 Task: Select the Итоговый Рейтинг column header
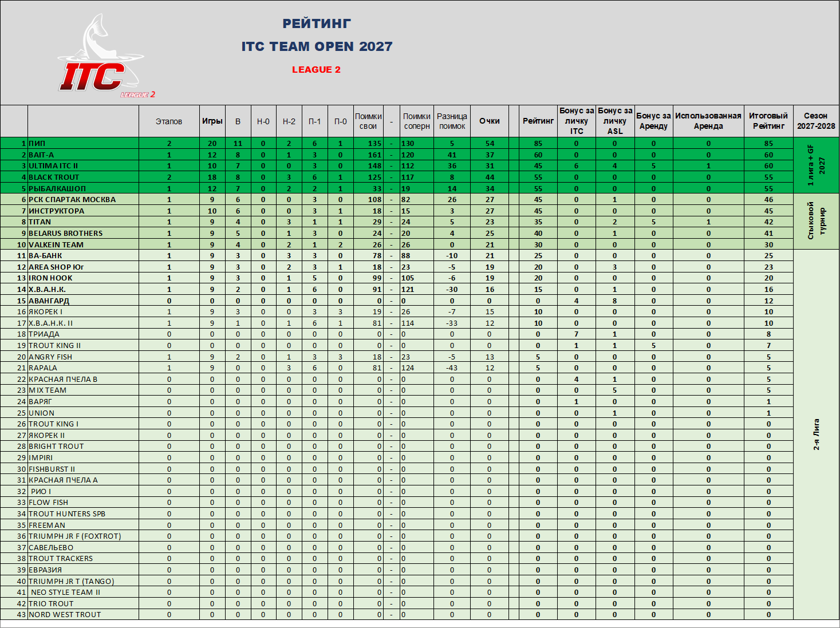[768, 121]
